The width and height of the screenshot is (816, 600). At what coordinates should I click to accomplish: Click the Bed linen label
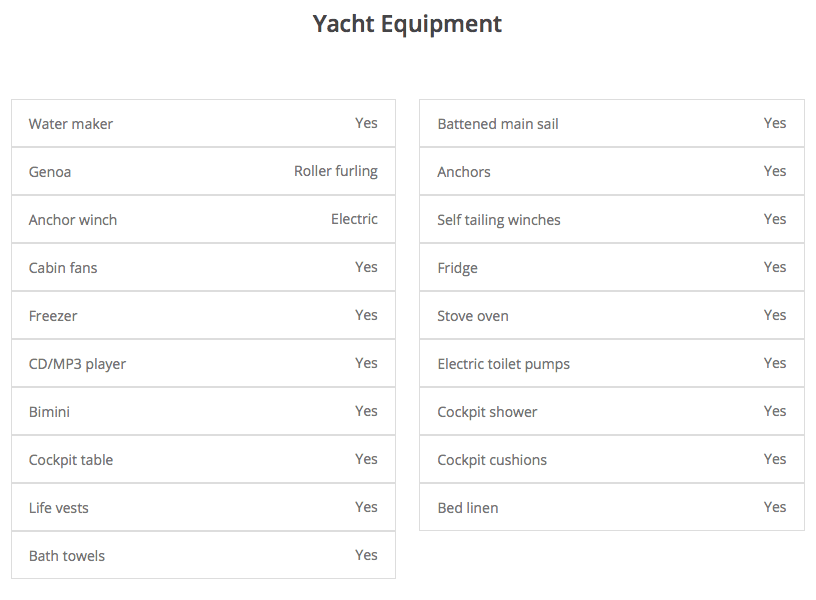click(x=468, y=508)
